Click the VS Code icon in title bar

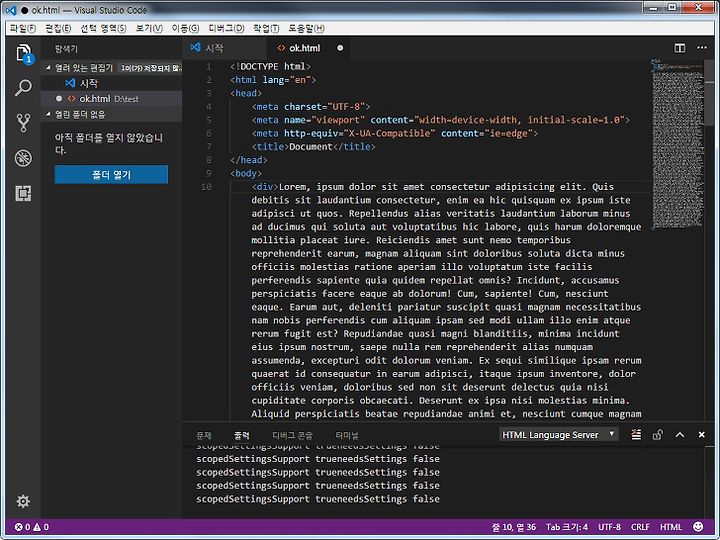(x=11, y=10)
